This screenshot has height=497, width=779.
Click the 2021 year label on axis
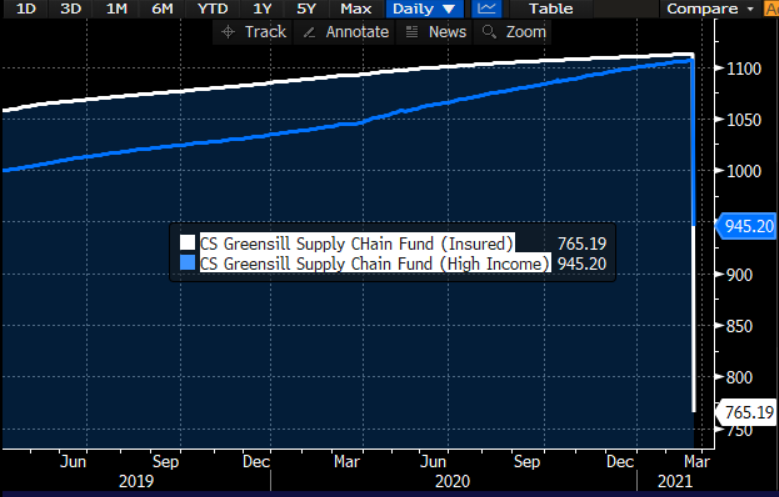675,481
